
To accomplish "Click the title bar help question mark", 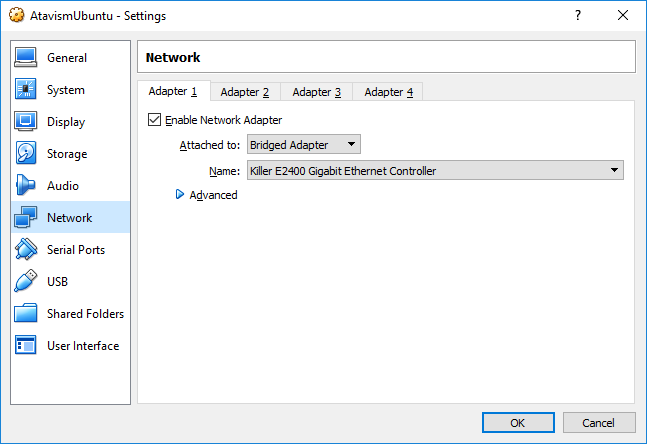I will (577, 16).
